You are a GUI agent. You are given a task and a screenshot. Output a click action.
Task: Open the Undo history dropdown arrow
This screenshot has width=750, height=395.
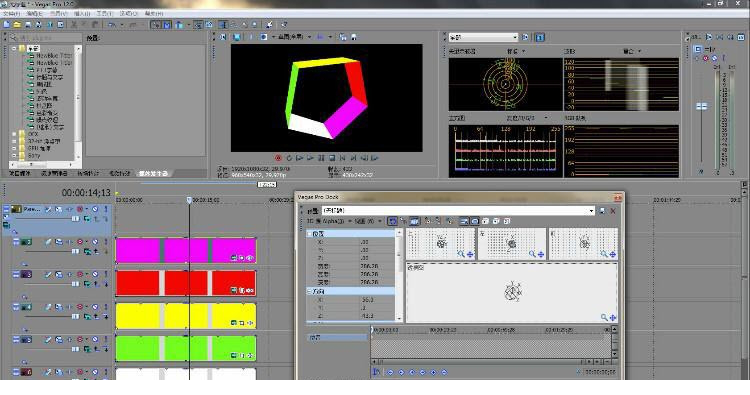(121, 24)
